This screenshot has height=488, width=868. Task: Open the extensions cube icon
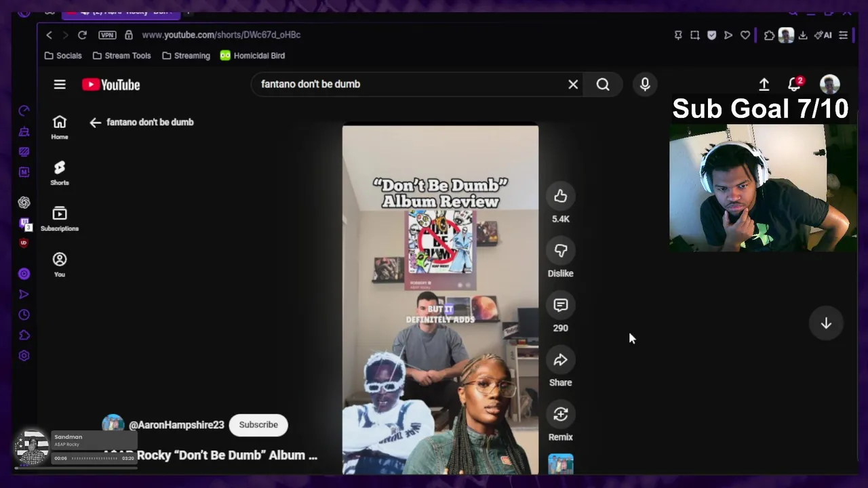pyautogui.click(x=769, y=35)
